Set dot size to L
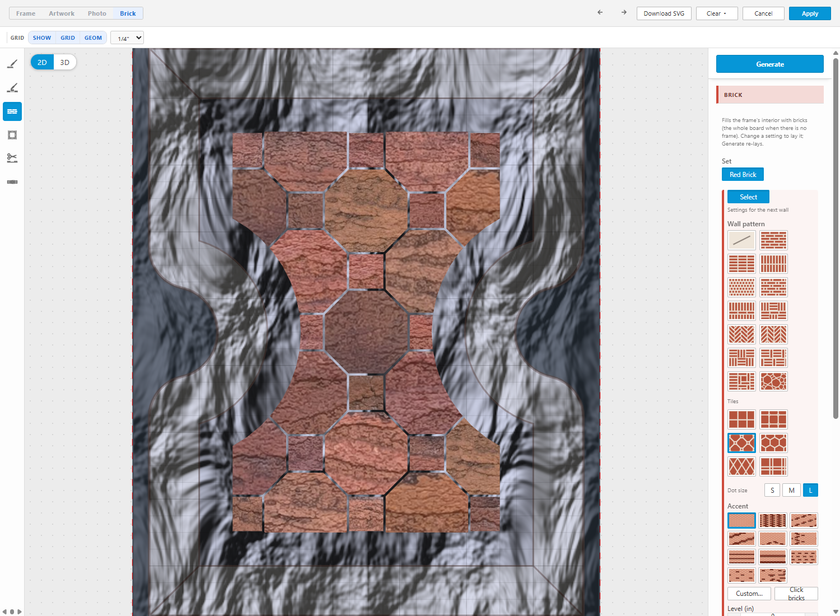The image size is (840, 616). tap(810, 490)
